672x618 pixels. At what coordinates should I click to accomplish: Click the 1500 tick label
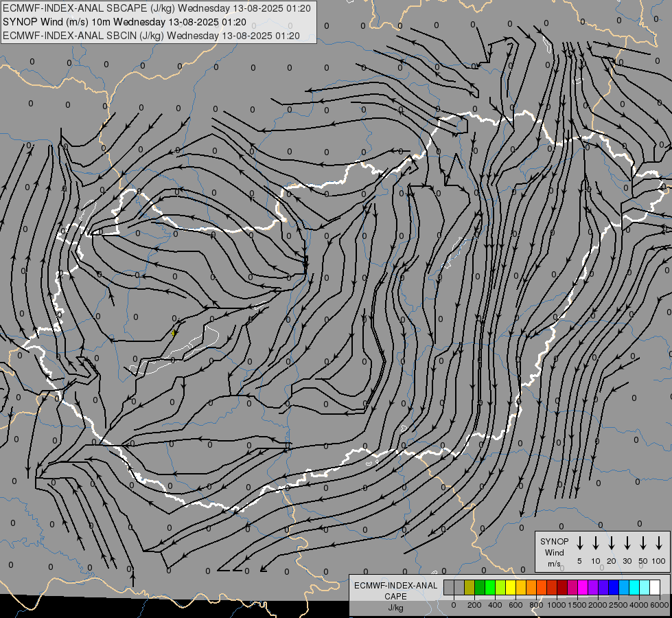click(577, 605)
